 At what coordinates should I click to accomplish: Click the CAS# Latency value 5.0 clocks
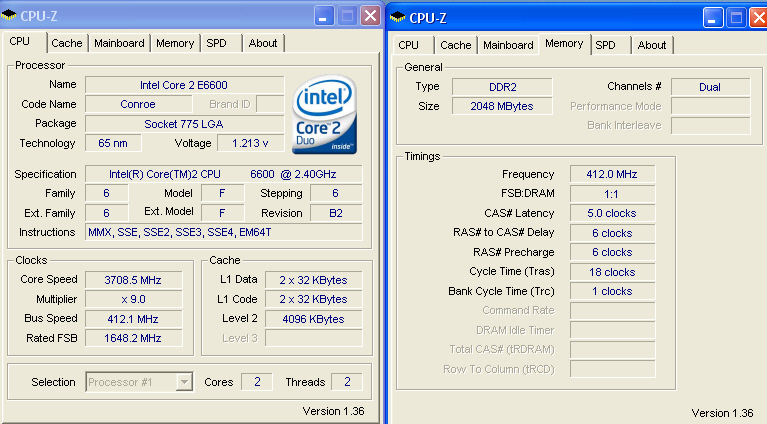[x=612, y=213]
